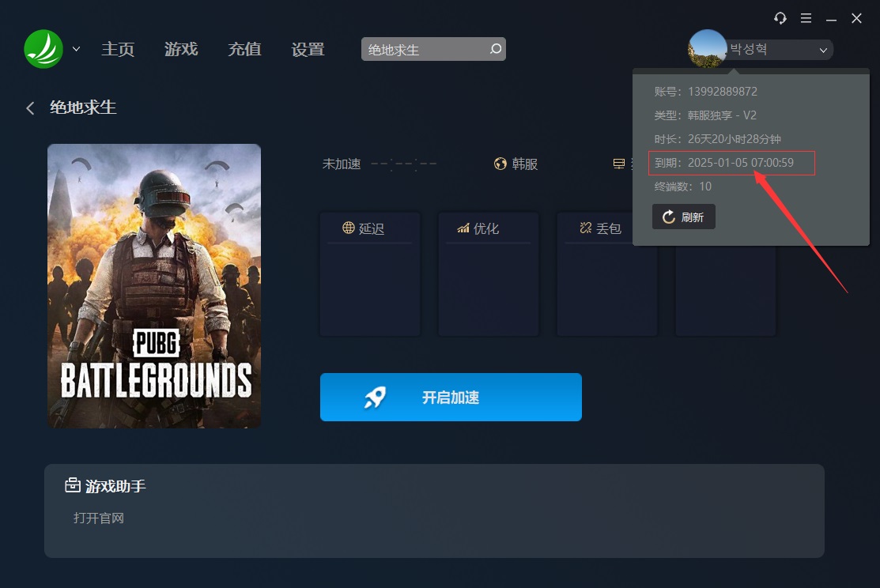
Task: Click the circular arrow refresh icon
Action: (x=668, y=217)
